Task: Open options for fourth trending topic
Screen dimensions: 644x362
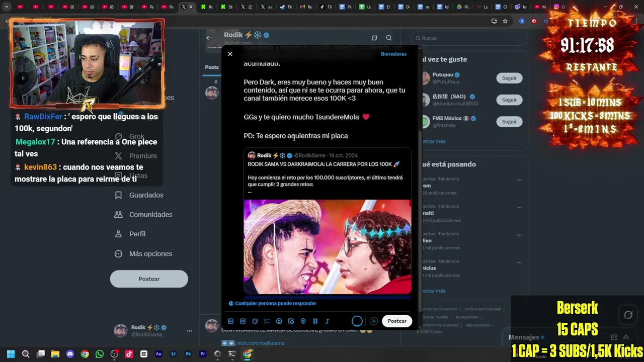Action: (519, 263)
